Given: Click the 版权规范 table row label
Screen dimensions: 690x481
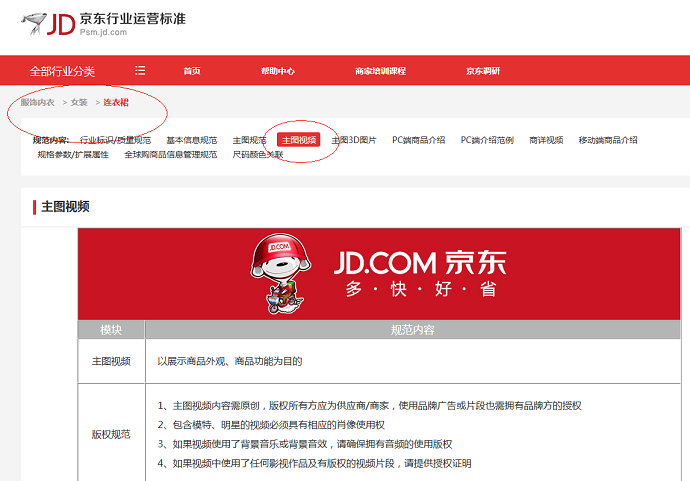Looking at the screenshot, I should coord(111,434).
